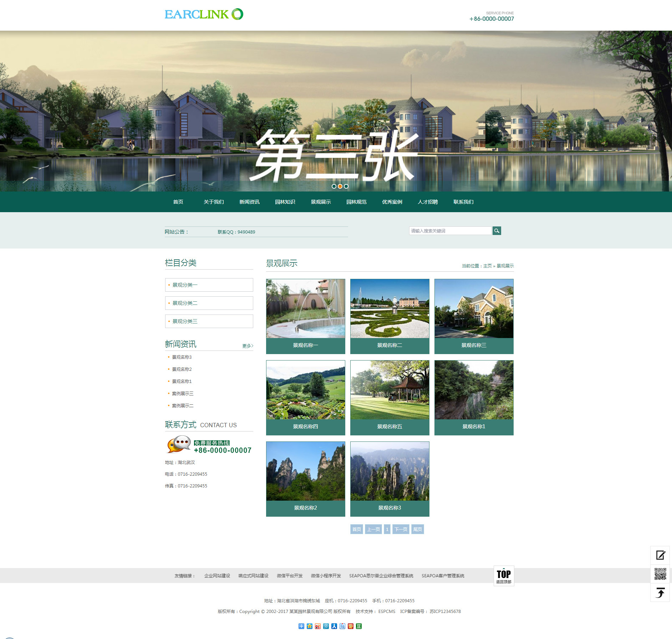Open the 企业网站建设 footer link

coord(217,576)
